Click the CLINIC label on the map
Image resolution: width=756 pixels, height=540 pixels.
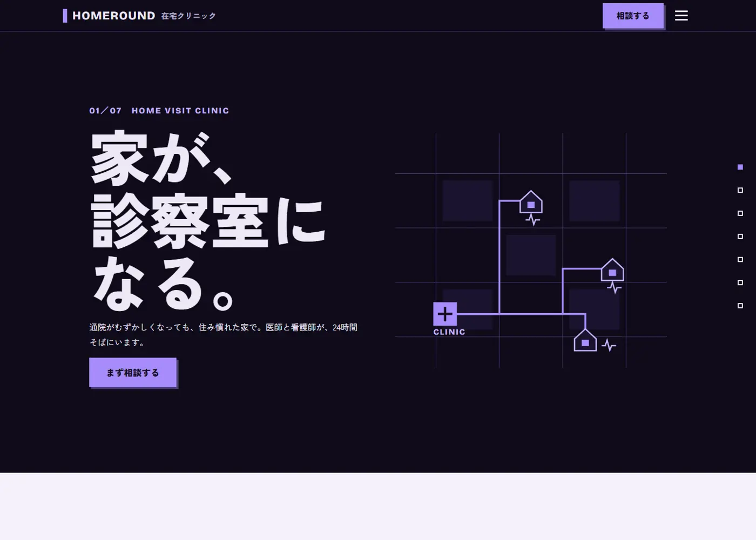coord(449,332)
